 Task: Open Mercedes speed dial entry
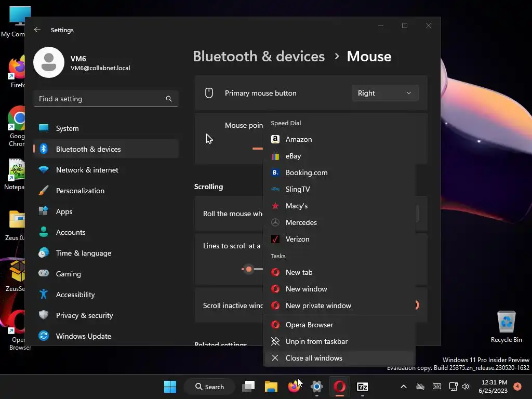[x=339, y=222]
